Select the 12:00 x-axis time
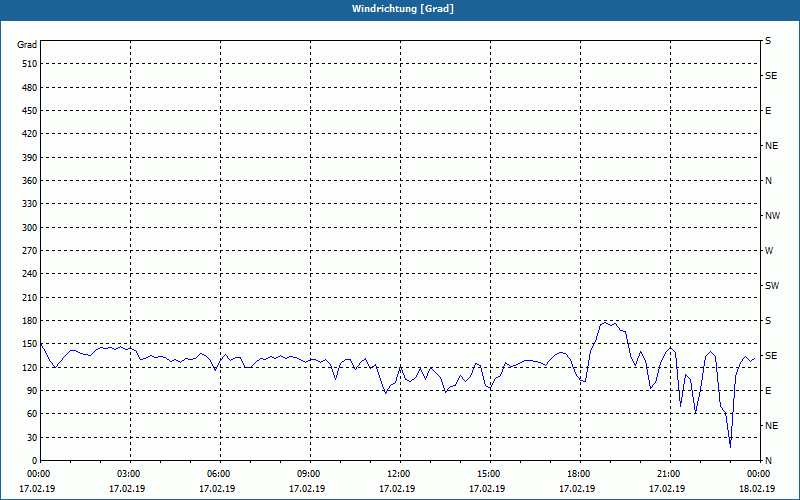 397,474
